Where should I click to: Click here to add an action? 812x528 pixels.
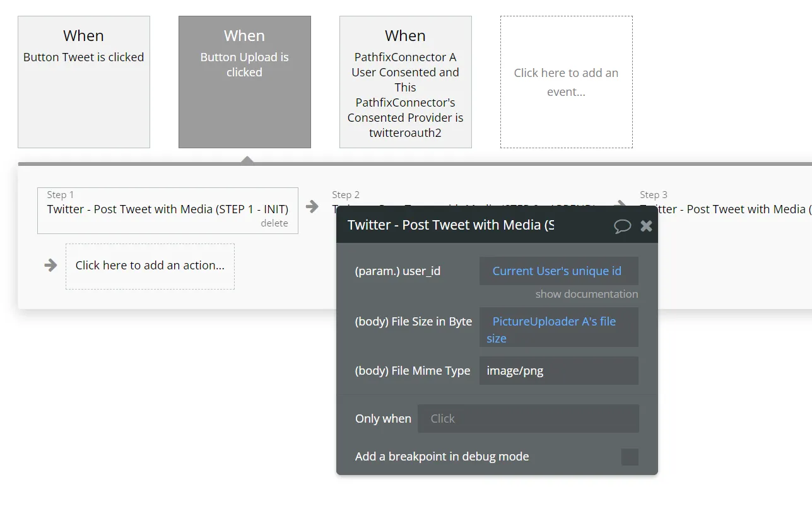150,266
